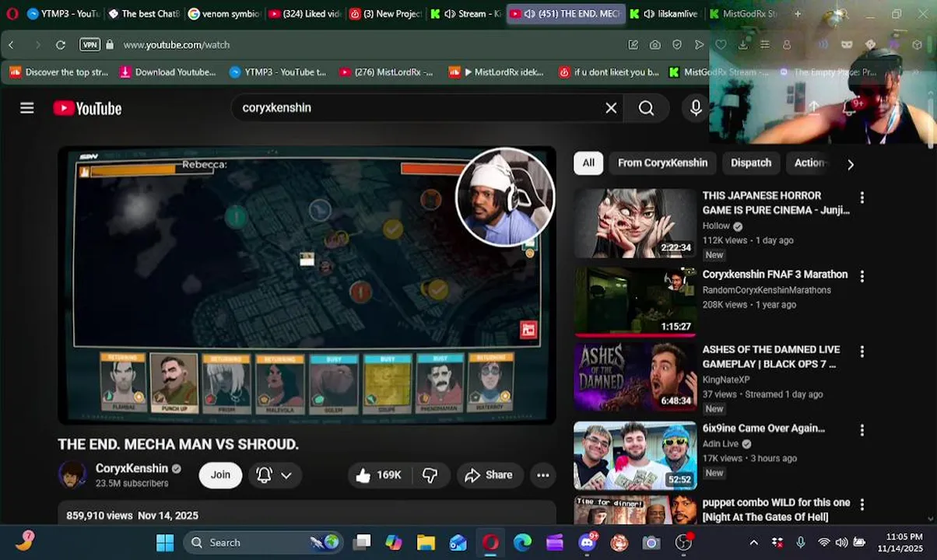Clear the coryxkenshin search text

point(611,108)
